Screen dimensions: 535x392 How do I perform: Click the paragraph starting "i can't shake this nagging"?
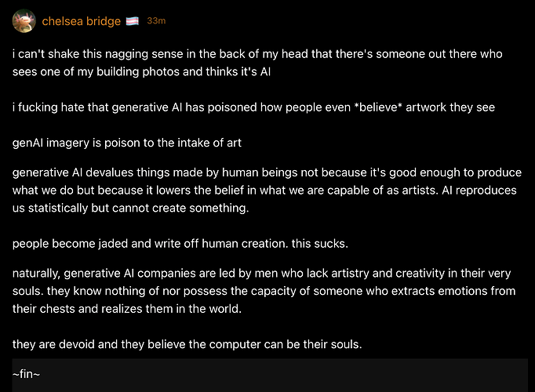click(x=257, y=63)
